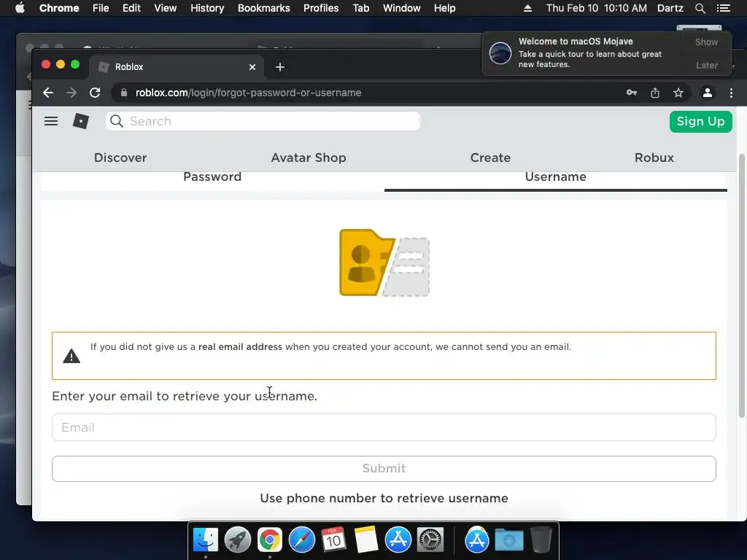Launch Safari from the Dock

click(x=301, y=540)
